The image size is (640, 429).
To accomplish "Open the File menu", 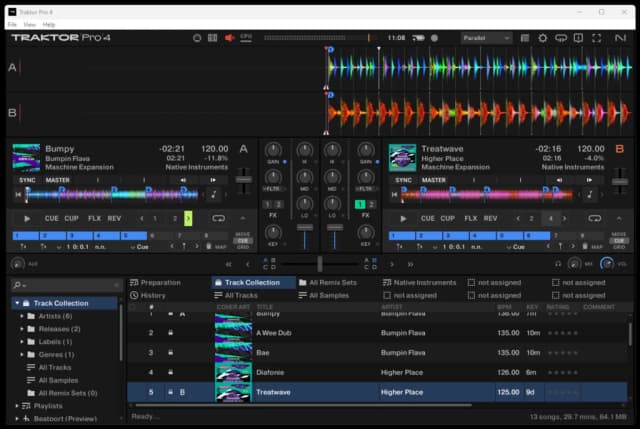I will tap(12, 24).
